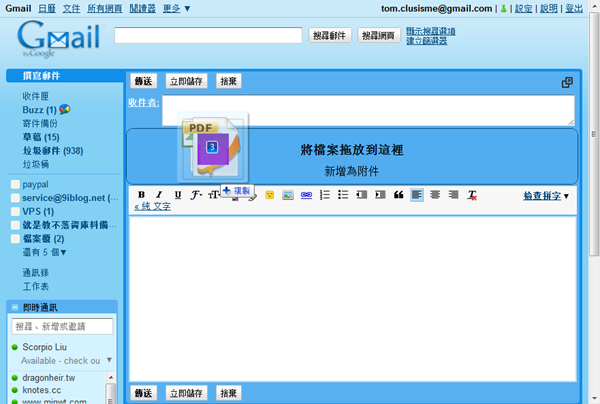Collapse the chat panel with minus icon

pyautogui.click(x=15, y=307)
